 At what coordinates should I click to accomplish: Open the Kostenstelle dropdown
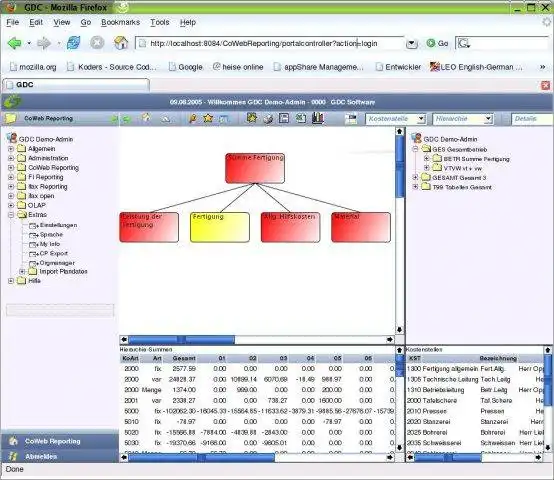[396, 119]
